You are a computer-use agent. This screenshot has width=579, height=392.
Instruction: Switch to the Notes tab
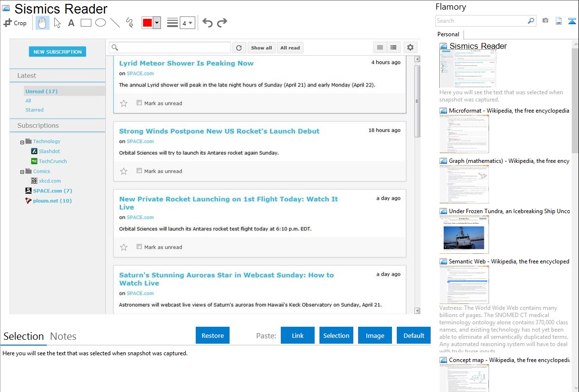click(x=63, y=336)
